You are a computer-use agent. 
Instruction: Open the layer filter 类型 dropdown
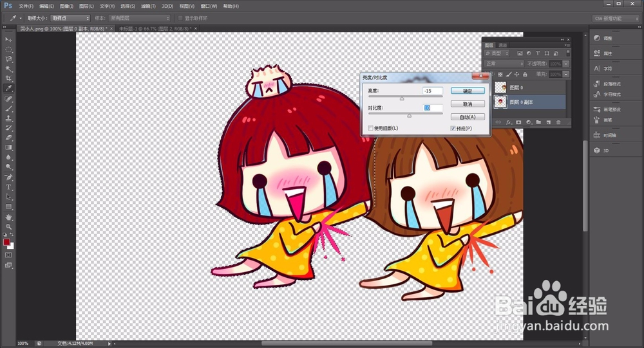click(x=497, y=53)
